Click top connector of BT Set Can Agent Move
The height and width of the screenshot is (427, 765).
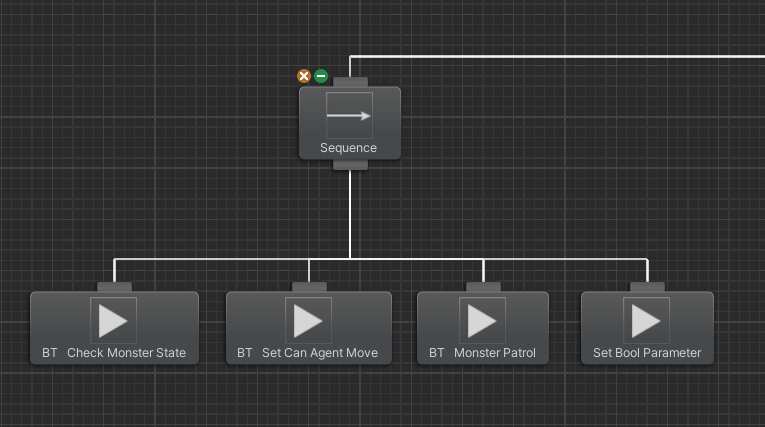point(309,287)
